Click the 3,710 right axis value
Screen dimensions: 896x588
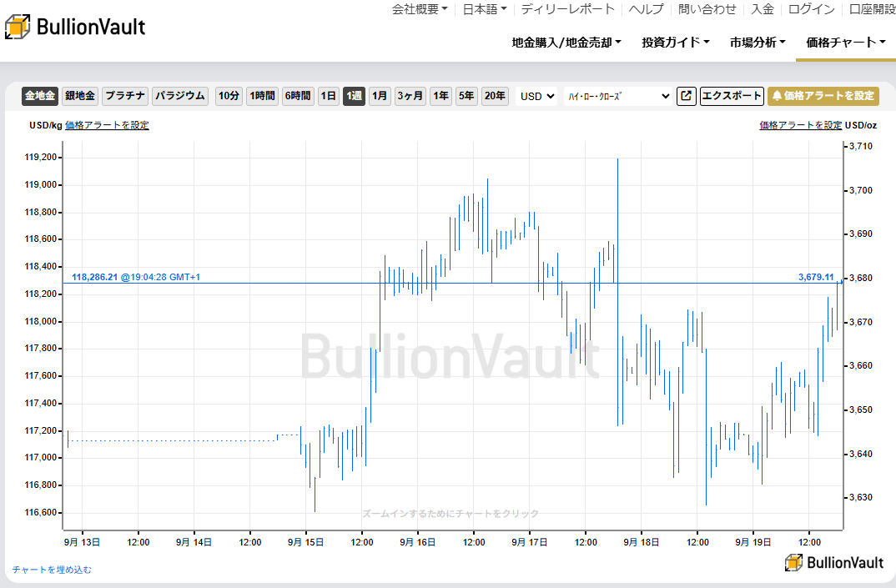pos(861,146)
